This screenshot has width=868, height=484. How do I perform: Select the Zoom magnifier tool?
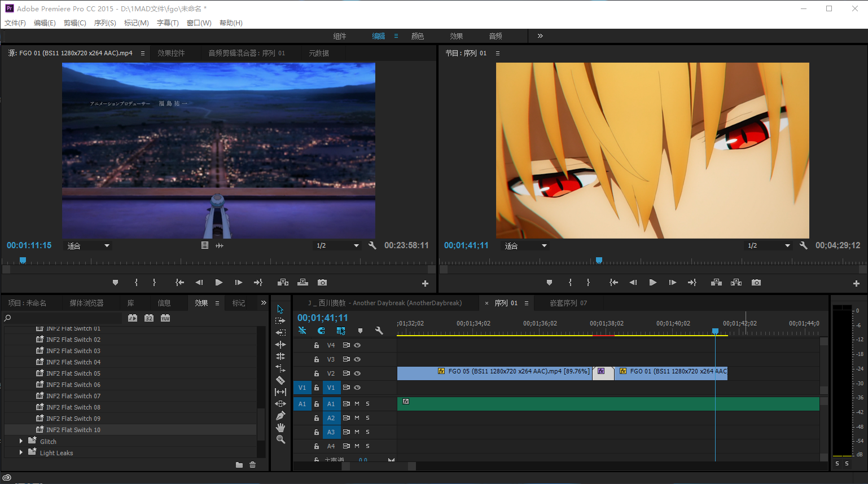(x=280, y=439)
